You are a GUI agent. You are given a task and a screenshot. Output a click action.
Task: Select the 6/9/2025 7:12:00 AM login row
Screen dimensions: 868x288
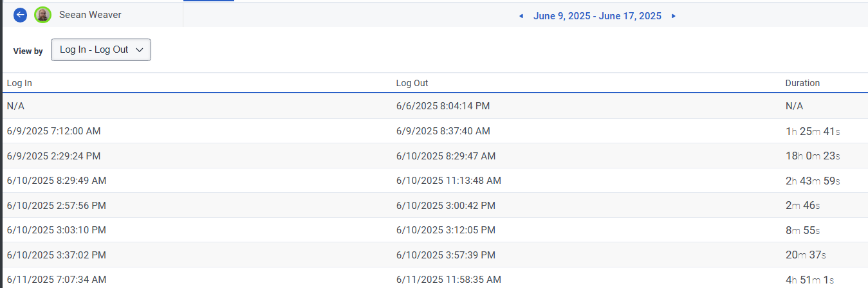click(x=434, y=131)
